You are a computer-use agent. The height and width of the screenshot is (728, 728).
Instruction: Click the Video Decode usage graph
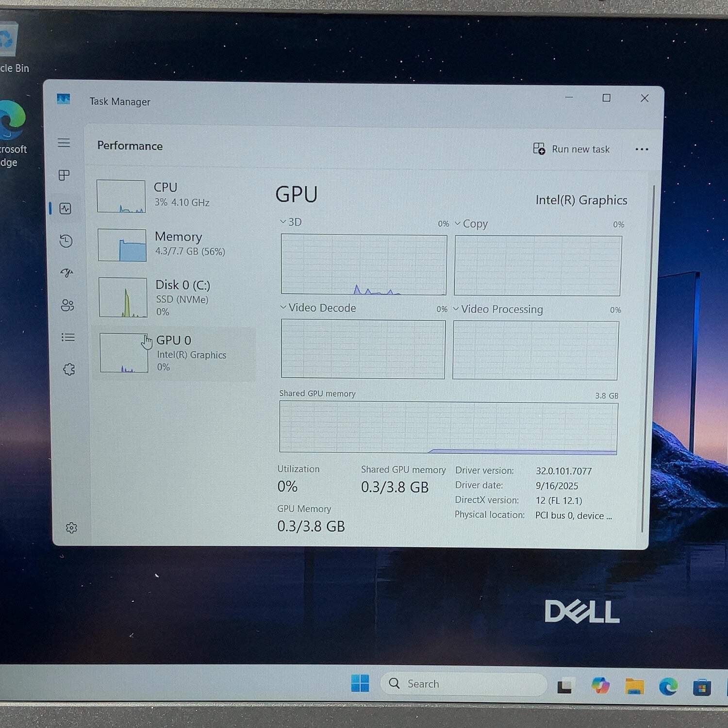pos(363,349)
